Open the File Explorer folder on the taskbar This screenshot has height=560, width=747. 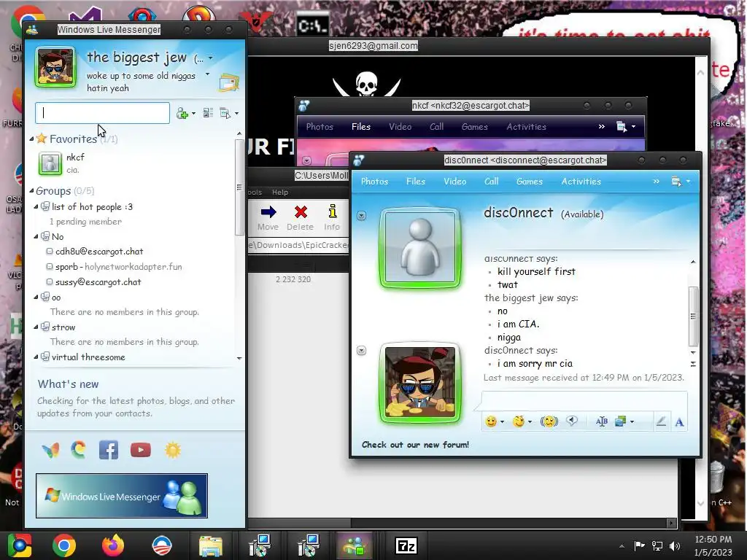pyautogui.click(x=210, y=546)
